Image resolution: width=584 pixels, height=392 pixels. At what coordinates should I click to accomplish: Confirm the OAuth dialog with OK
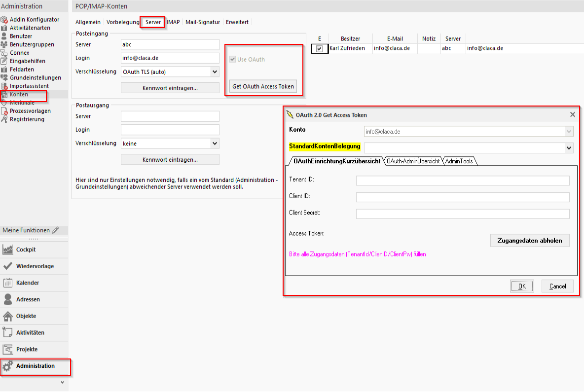pos(522,286)
